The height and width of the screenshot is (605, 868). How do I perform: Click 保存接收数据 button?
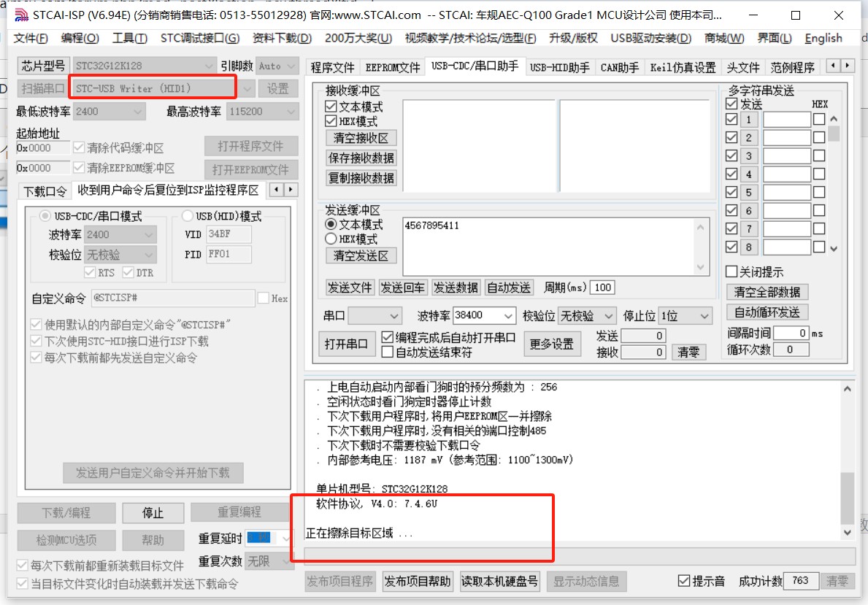361,158
